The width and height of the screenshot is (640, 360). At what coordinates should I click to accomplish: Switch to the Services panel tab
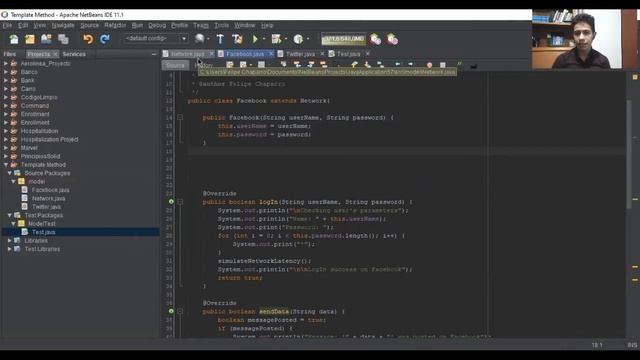74,54
